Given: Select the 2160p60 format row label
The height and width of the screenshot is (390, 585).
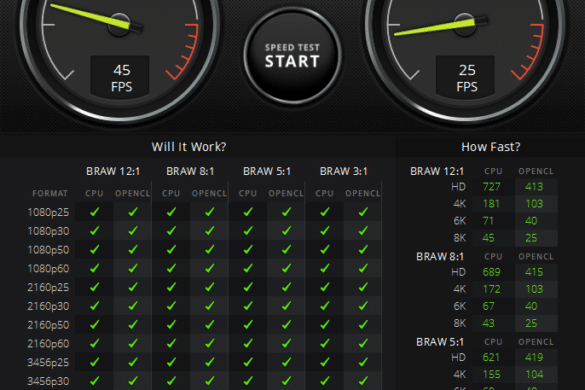Looking at the screenshot, I should click(48, 343).
